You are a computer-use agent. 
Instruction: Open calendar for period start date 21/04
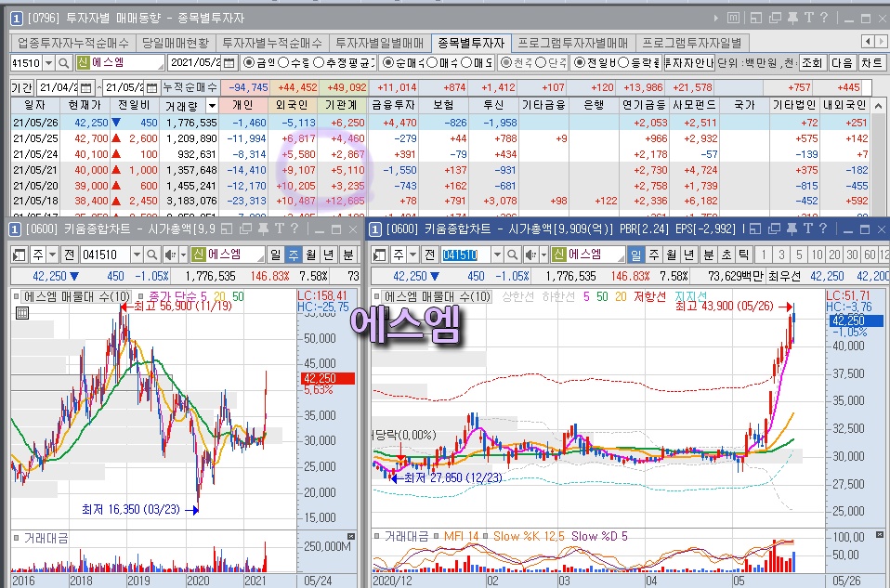click(85, 88)
